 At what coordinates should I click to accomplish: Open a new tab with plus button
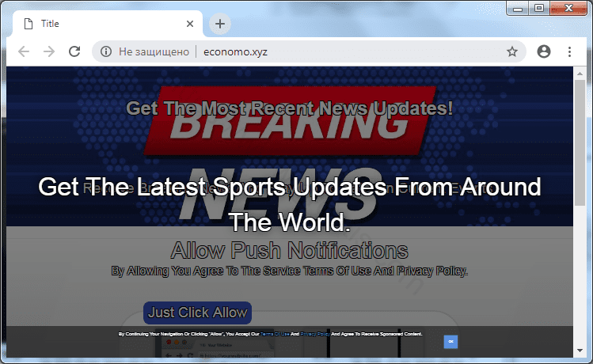coord(220,24)
